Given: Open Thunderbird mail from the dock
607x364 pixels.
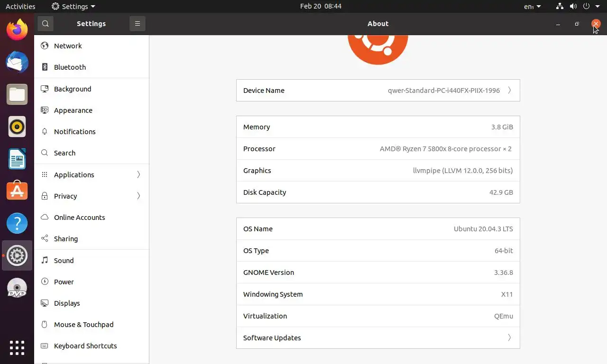Looking at the screenshot, I should pos(17,62).
